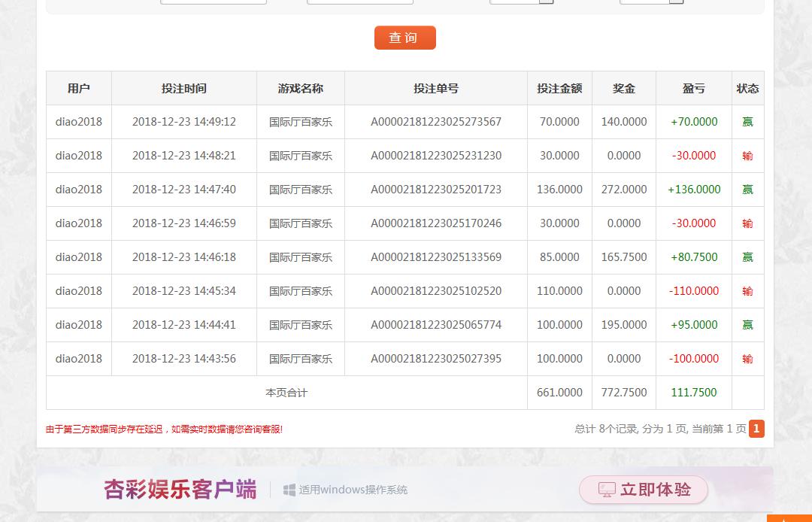Click the 立即体验 banner button
Screen dimensions: 812x522
[643, 490]
